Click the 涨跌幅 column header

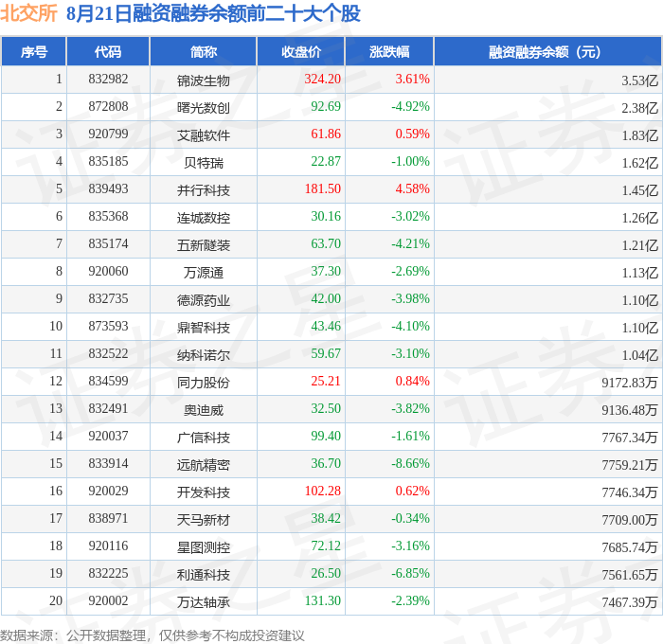pyautogui.click(x=389, y=51)
